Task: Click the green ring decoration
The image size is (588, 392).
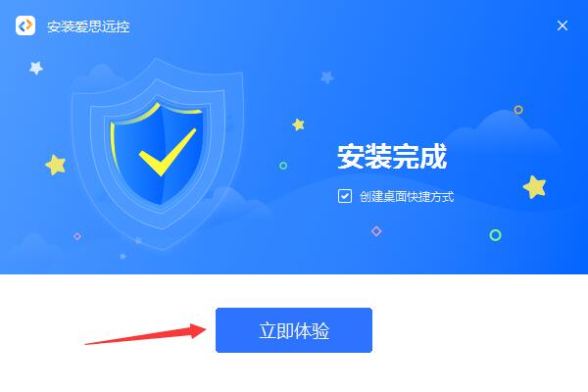Action: [495, 235]
